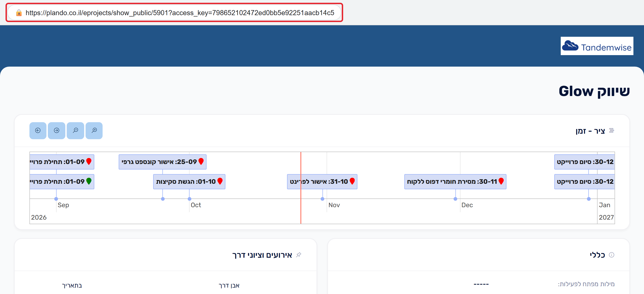Click the 2026 year label
The image size is (644, 294).
point(39,217)
